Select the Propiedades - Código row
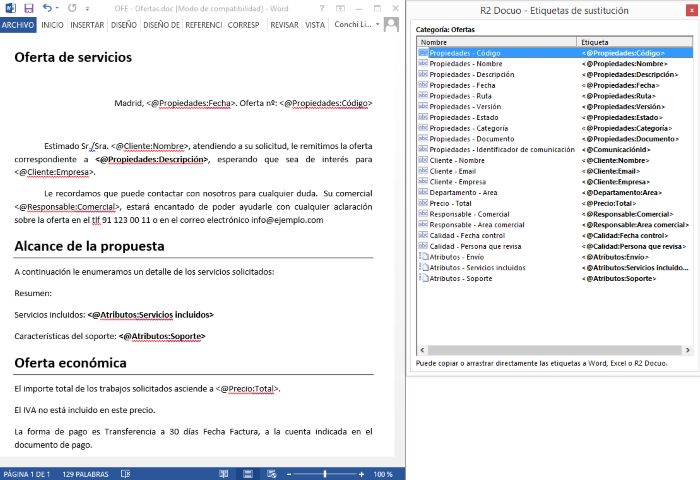This screenshot has height=480, width=700. tap(555, 53)
